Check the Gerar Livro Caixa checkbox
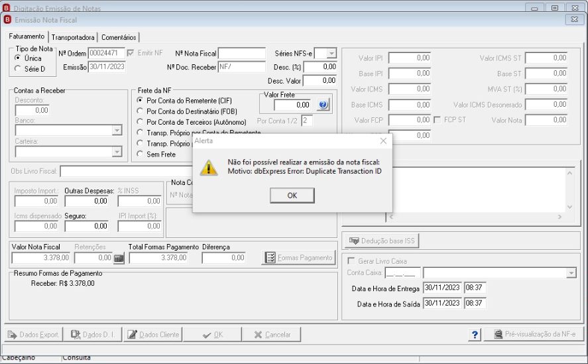588x364 pixels. pos(351,261)
